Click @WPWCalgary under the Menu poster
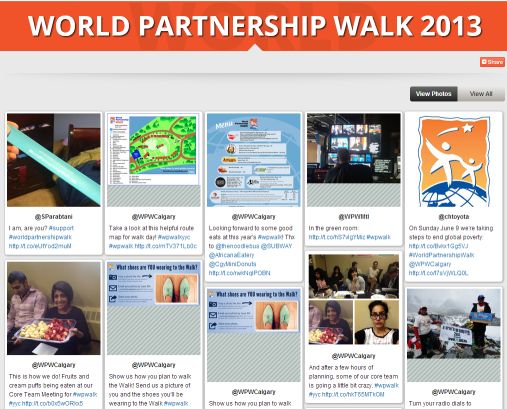This screenshot has height=409, width=507. click(254, 217)
